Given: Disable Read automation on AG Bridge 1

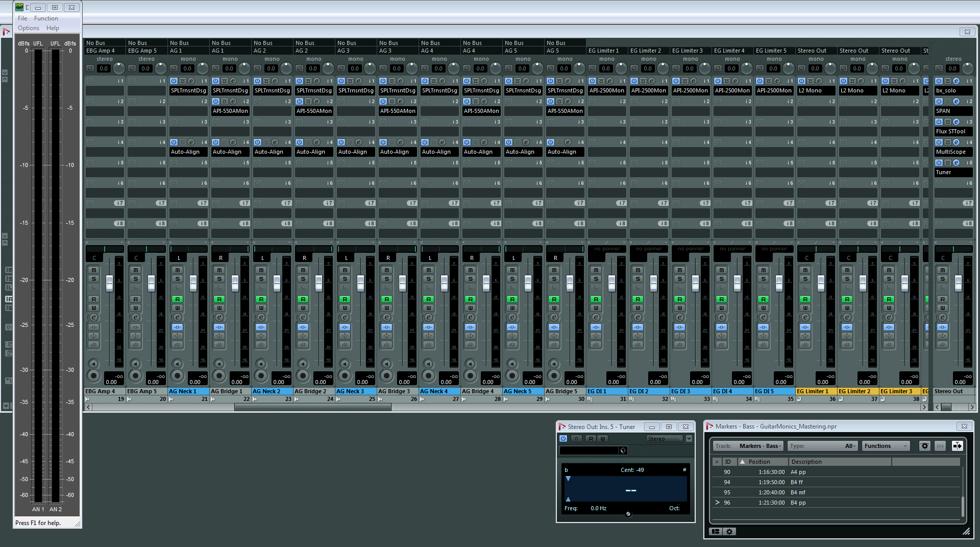Looking at the screenshot, I should tap(219, 299).
